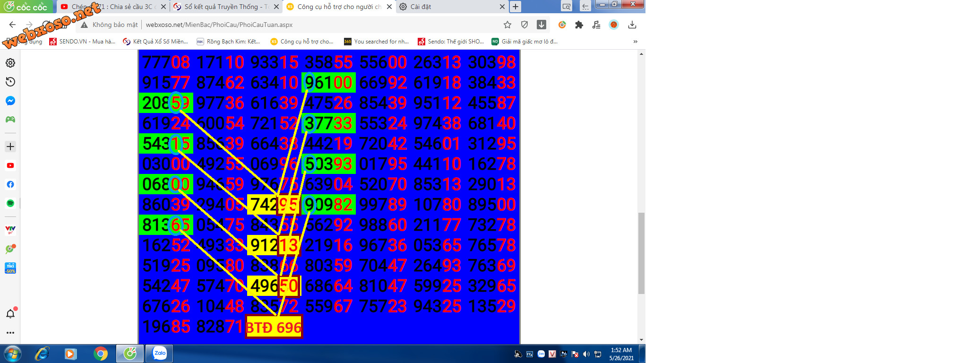The width and height of the screenshot is (980, 363).
Task: Open 'SENDO.VN - Mua hà...' bookmark
Action: (82, 42)
